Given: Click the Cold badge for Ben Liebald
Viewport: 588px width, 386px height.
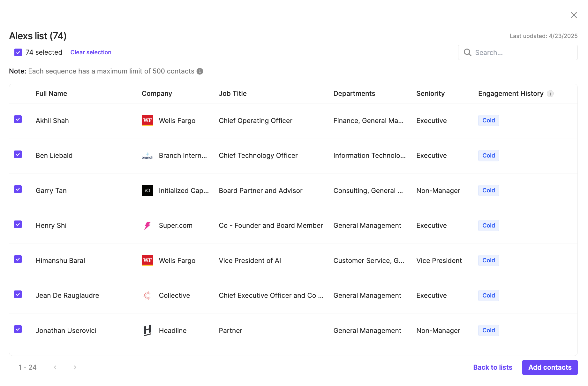Looking at the screenshot, I should tap(488, 156).
